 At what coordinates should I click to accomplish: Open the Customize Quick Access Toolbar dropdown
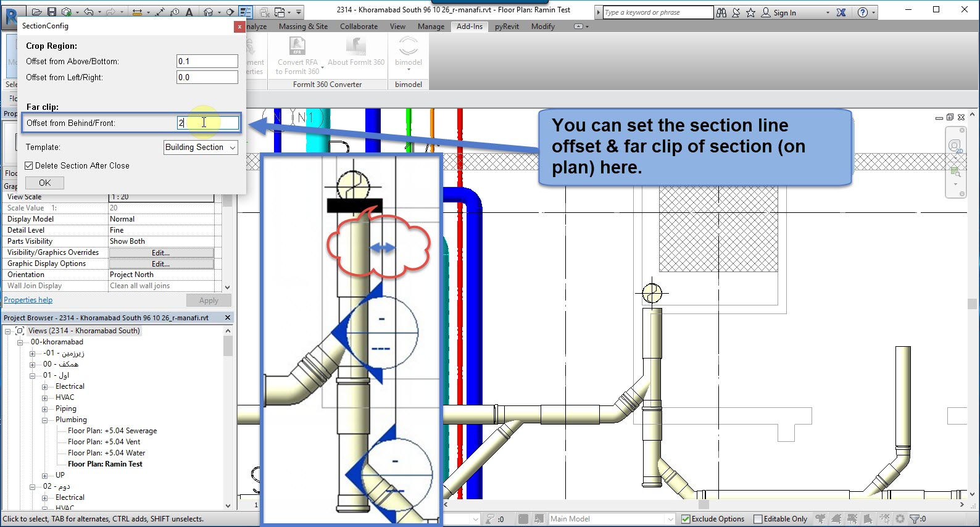tap(299, 12)
